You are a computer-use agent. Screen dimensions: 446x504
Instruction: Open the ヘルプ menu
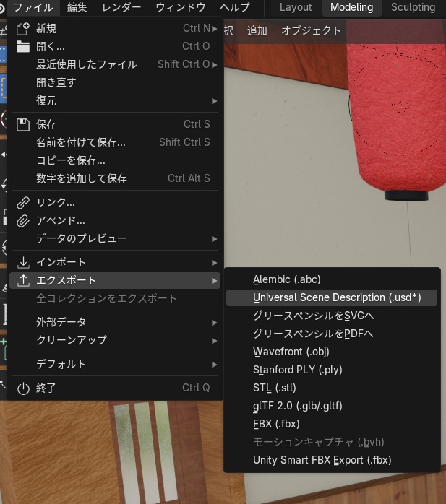235,7
